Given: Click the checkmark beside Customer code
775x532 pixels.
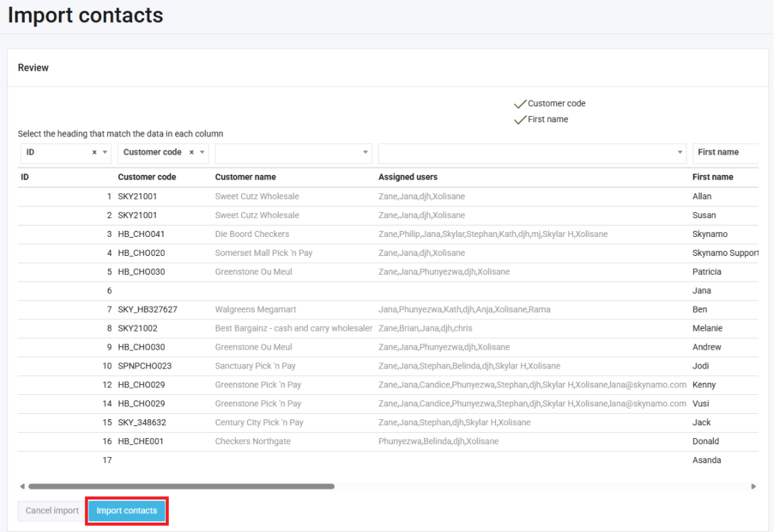Looking at the screenshot, I should [520, 104].
